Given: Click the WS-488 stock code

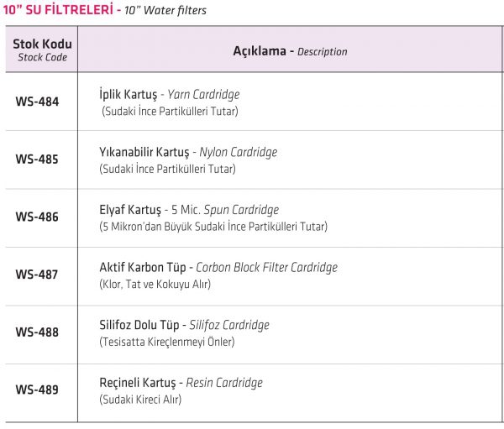Looking at the screenshot, I should coord(37,332).
